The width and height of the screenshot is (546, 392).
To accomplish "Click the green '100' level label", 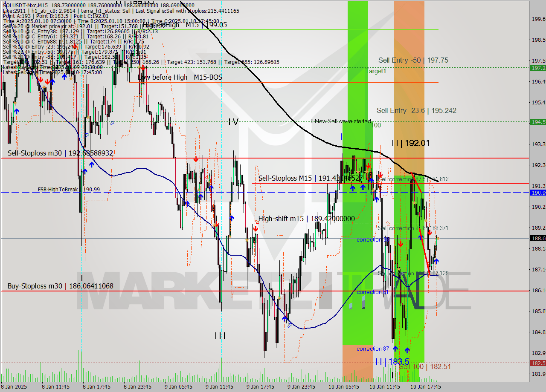I will pyautogui.click(x=375, y=125).
